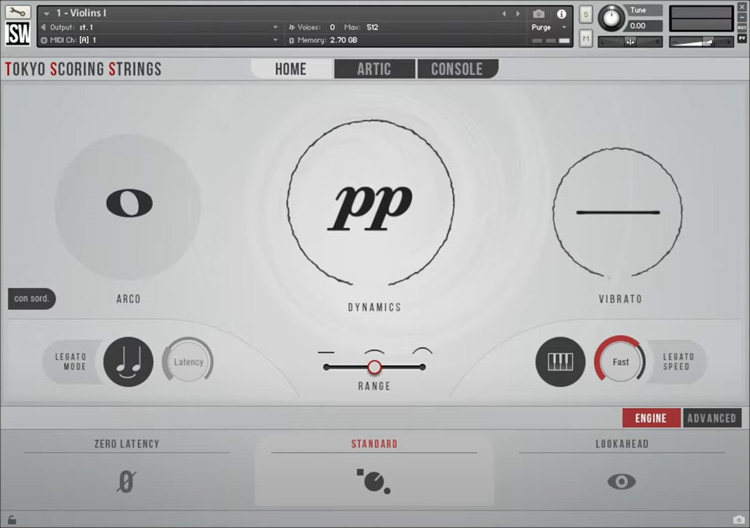Click the Dynamics pp knob
The image size is (750, 528).
[371, 203]
